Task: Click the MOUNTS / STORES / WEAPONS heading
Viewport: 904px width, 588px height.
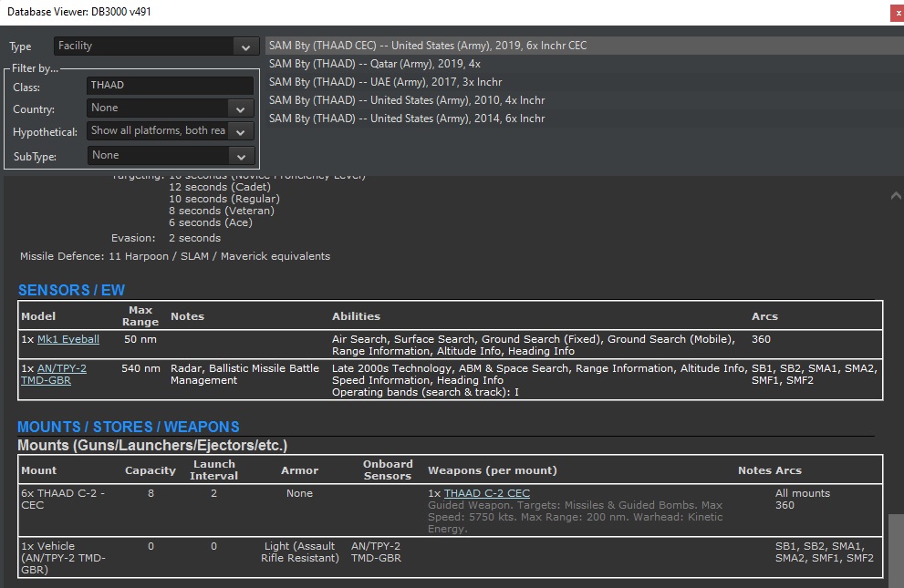Action: (x=128, y=427)
